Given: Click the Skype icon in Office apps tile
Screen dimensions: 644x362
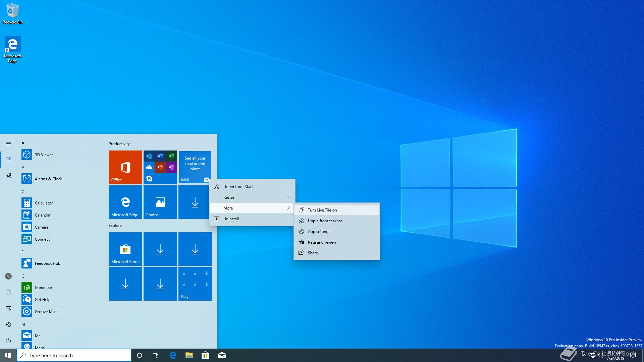Looking at the screenshot, I should tap(149, 179).
